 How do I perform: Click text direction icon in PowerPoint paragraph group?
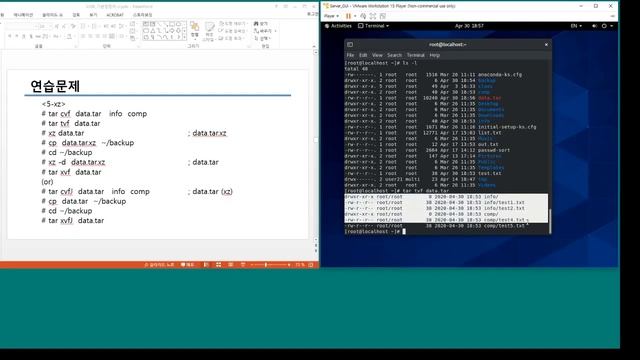(133, 24)
